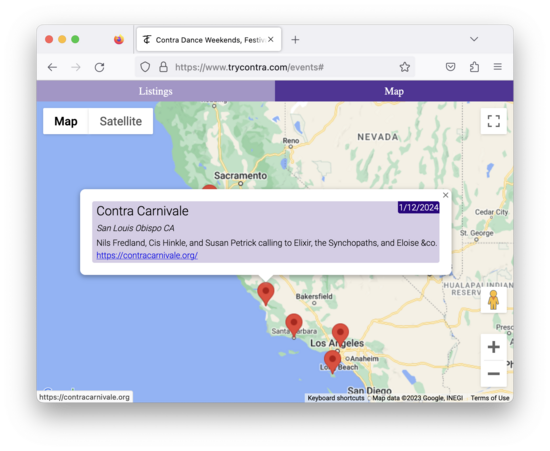Open the extensions puzzle icon
Image resolution: width=550 pixels, height=451 pixels.
[x=474, y=67]
